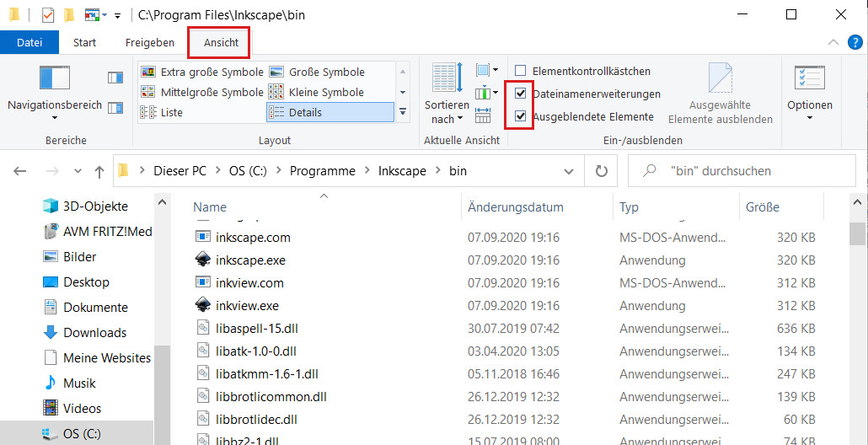Refresh the bin folder view

601,171
